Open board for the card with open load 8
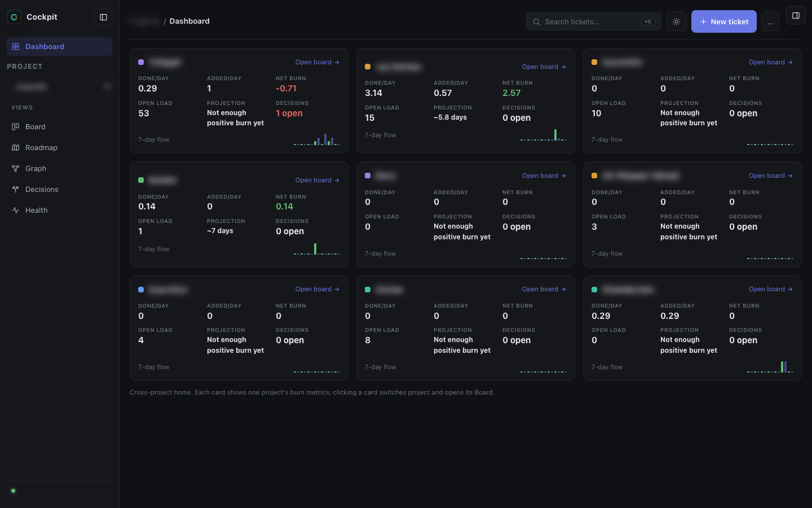 pos(544,289)
